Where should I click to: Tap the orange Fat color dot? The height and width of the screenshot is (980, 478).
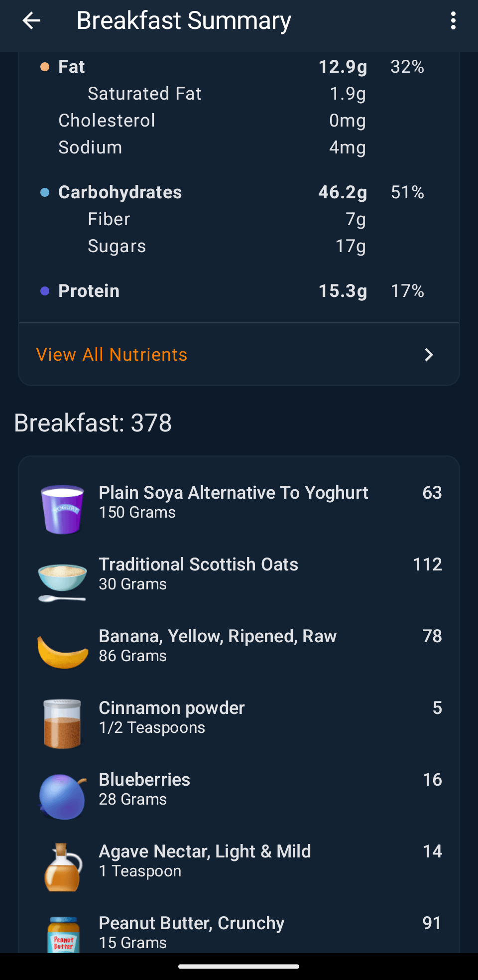[x=45, y=67]
